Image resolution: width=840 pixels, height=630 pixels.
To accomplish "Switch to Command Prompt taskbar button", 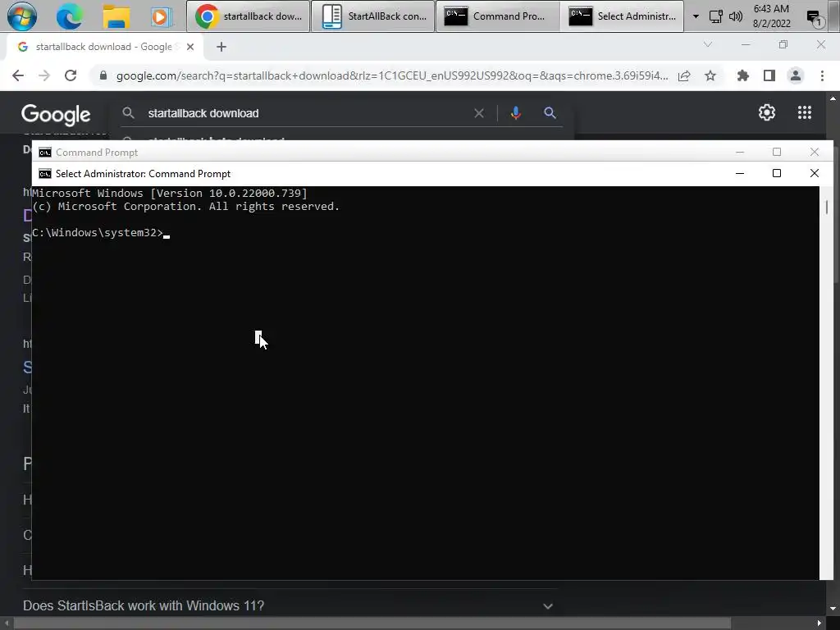I will pyautogui.click(x=498, y=16).
